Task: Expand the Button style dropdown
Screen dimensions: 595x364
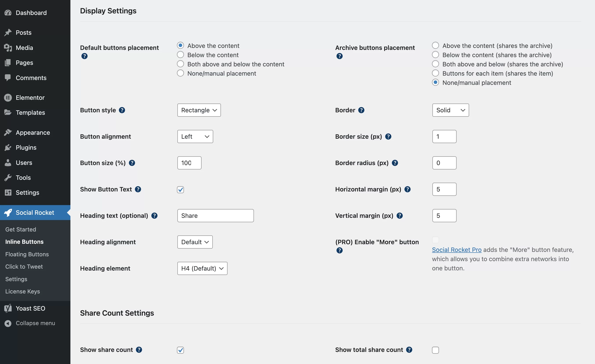Action: click(x=198, y=110)
